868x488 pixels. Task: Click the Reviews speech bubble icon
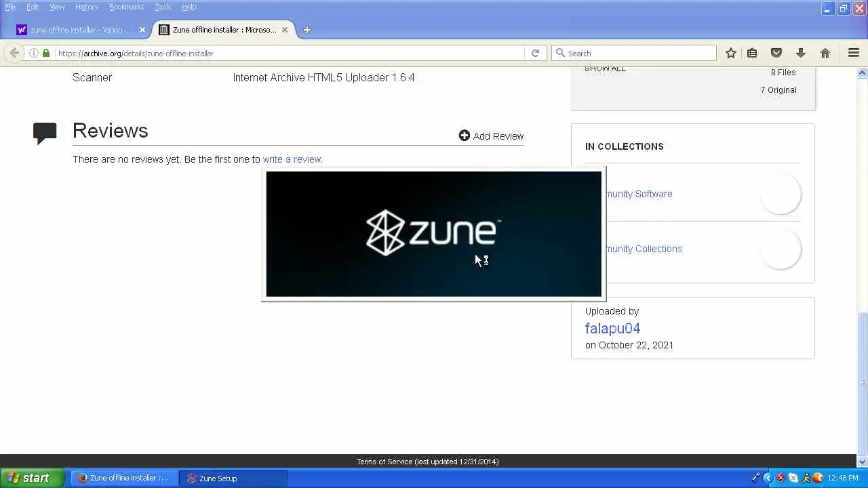(45, 133)
